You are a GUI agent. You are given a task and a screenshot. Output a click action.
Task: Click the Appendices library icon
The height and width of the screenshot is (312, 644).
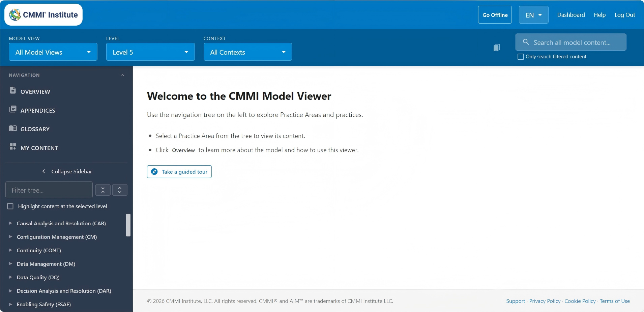coord(13,109)
